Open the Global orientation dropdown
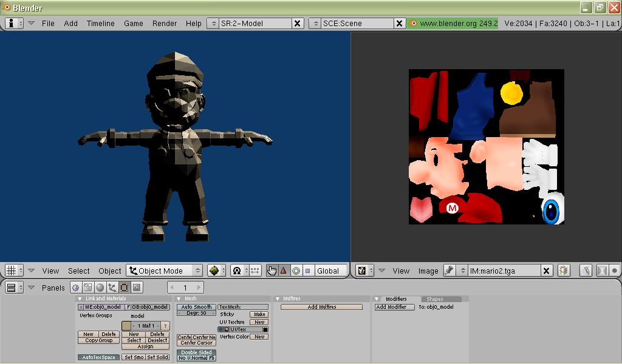Image resolution: width=622 pixels, height=364 pixels. pyautogui.click(x=330, y=271)
